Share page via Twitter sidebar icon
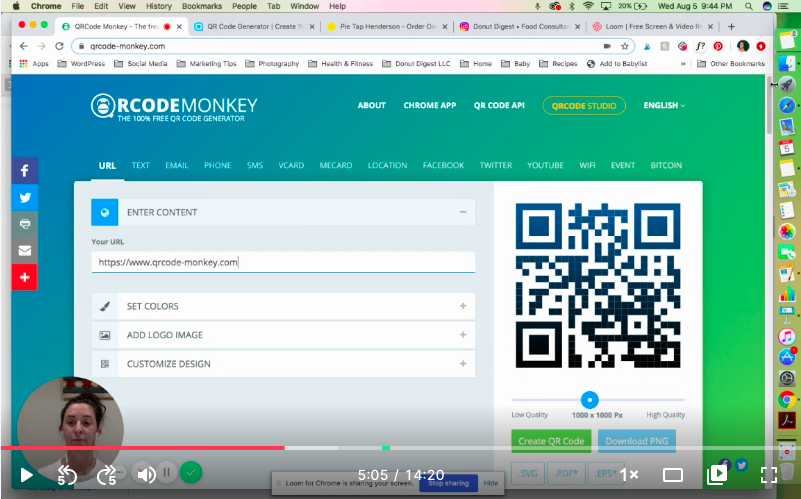The width and height of the screenshot is (801, 499). pos(25,197)
